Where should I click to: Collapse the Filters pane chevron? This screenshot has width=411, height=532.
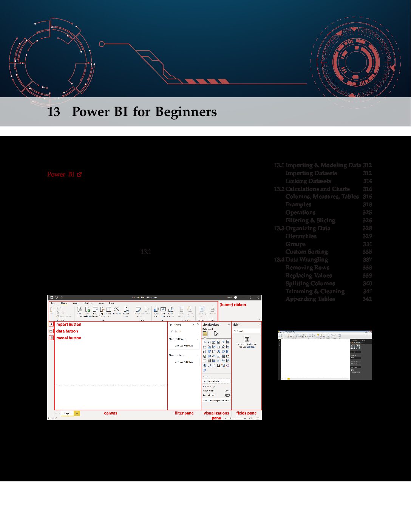(x=198, y=325)
